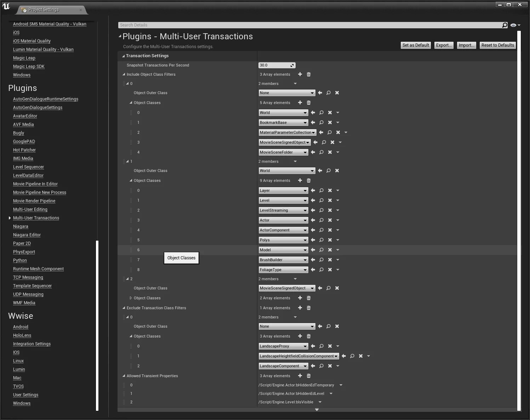Add an element to Exclude Transaction Class Filters
Viewport: 530px width, 420px height.
pyautogui.click(x=300, y=308)
